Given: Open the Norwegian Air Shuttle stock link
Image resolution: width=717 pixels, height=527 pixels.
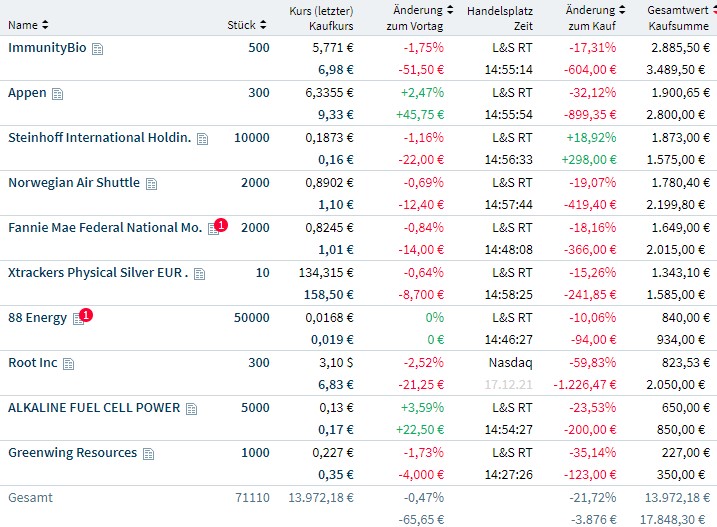Looking at the screenshot, I should 73,183.
